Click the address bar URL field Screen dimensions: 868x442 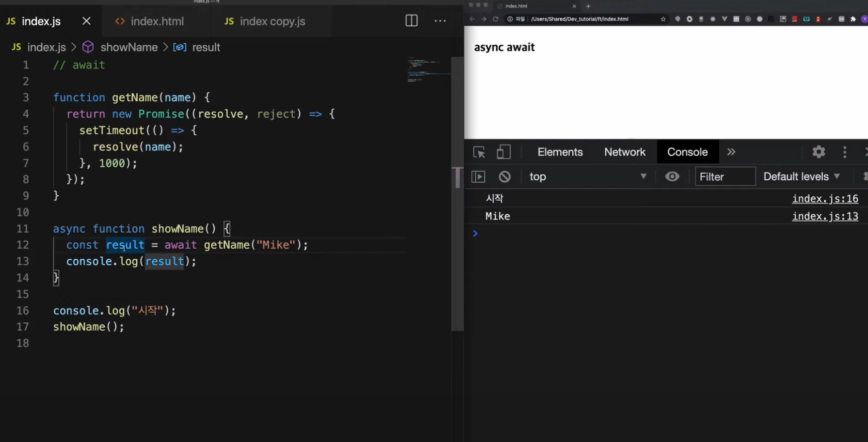(579, 19)
